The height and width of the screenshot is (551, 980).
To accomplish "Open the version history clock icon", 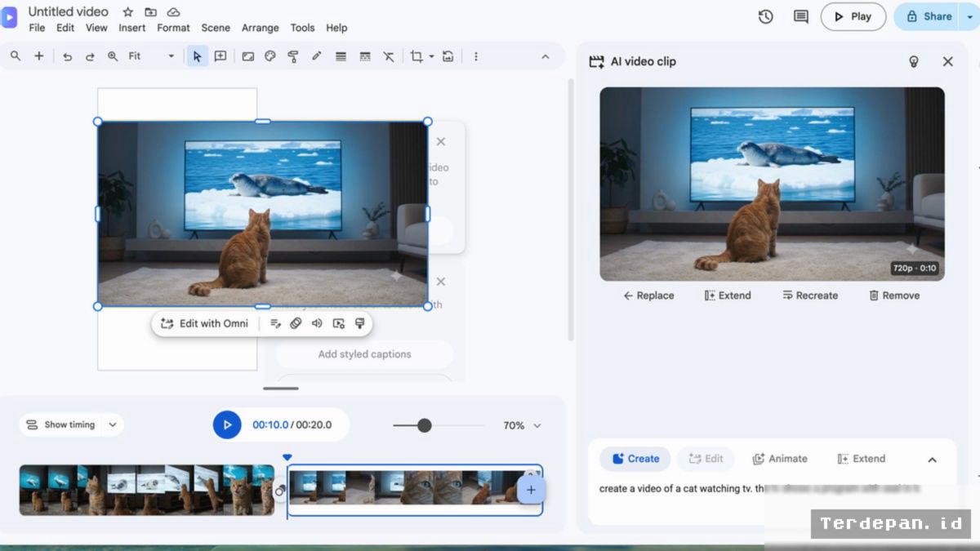I will point(765,16).
